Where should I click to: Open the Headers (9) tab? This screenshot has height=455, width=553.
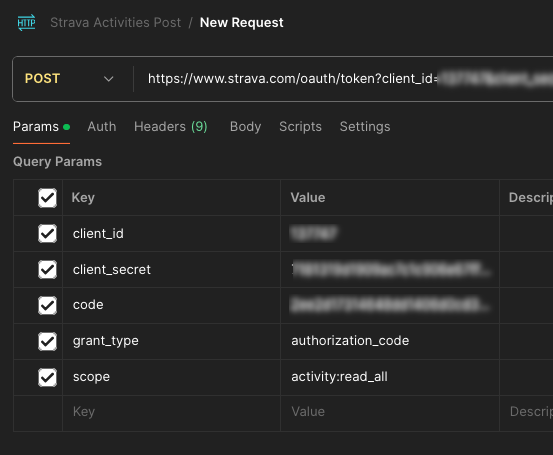pos(171,127)
